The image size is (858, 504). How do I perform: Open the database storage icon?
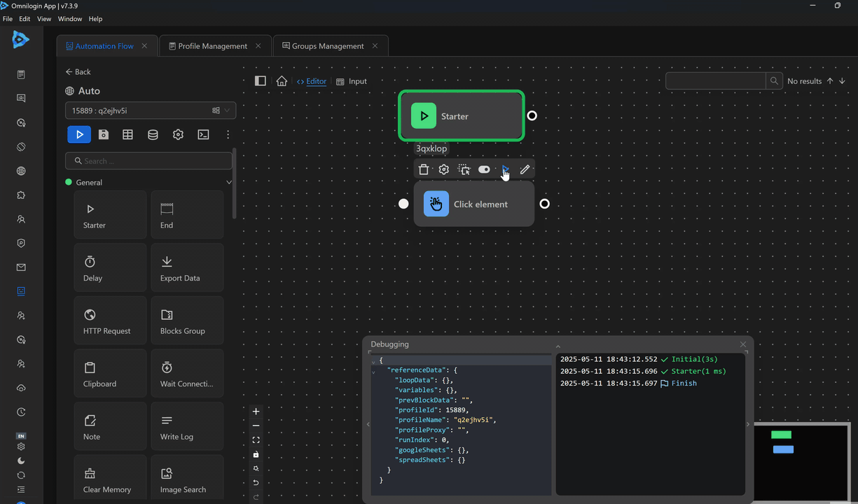pyautogui.click(x=153, y=134)
